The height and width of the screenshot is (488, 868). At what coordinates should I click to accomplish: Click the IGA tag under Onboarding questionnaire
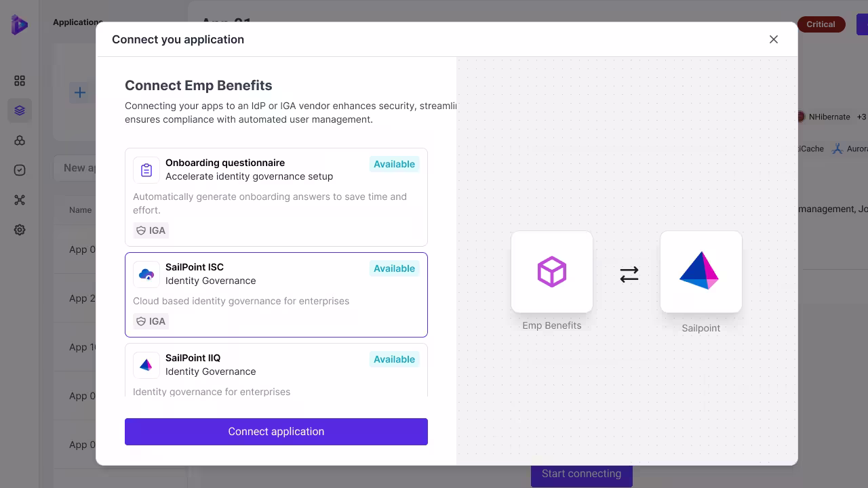(151, 230)
